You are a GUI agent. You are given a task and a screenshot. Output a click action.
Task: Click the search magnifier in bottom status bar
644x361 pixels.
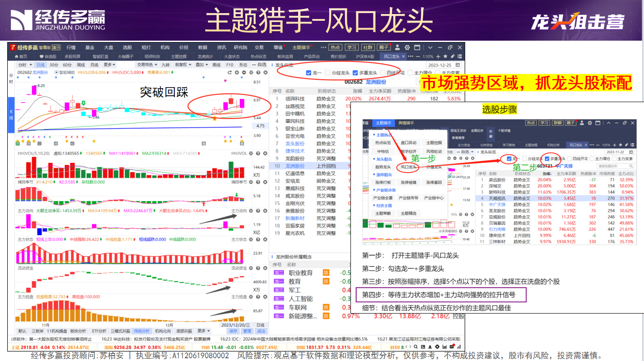pos(415,347)
